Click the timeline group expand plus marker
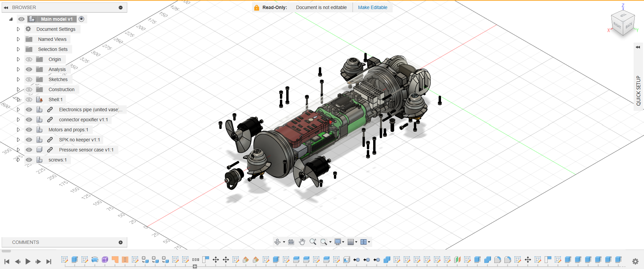Viewport: 644px width, 269px height. [195, 267]
